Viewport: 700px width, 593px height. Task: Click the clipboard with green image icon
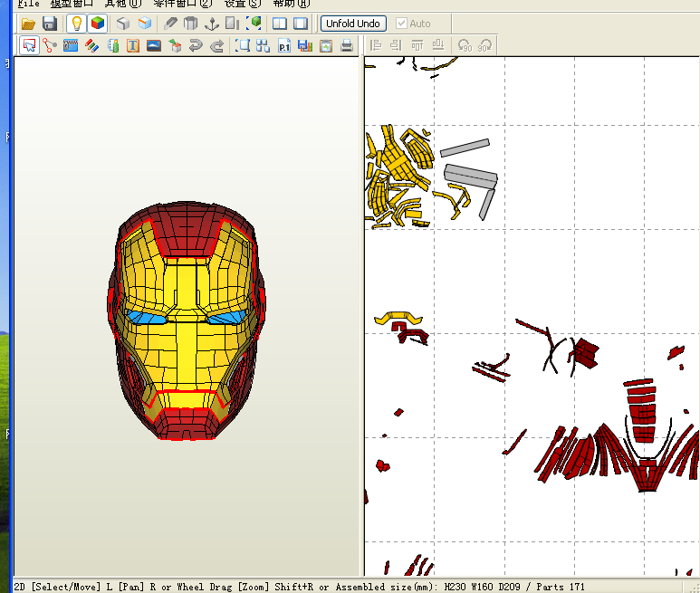(x=326, y=45)
